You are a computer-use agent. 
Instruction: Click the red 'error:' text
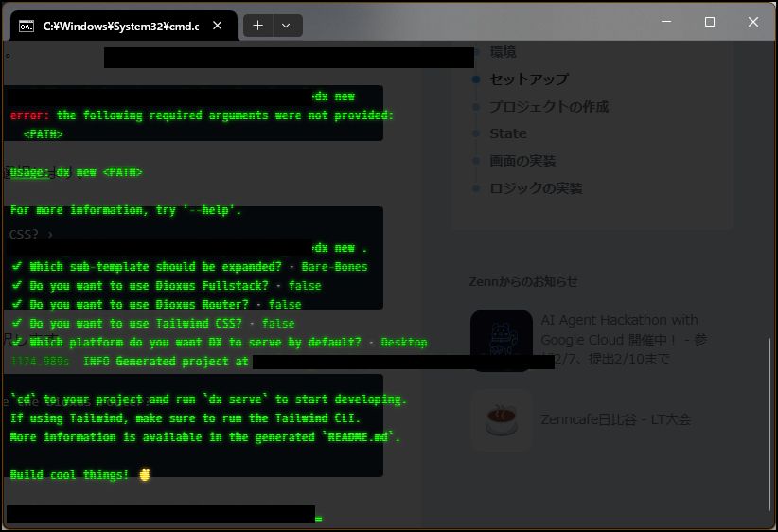coord(29,115)
